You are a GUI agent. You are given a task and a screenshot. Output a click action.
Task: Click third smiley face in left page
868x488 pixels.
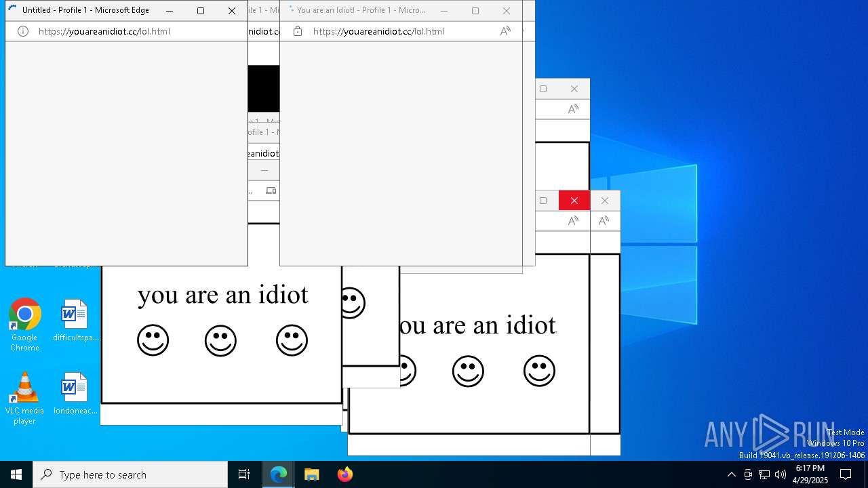tap(292, 340)
